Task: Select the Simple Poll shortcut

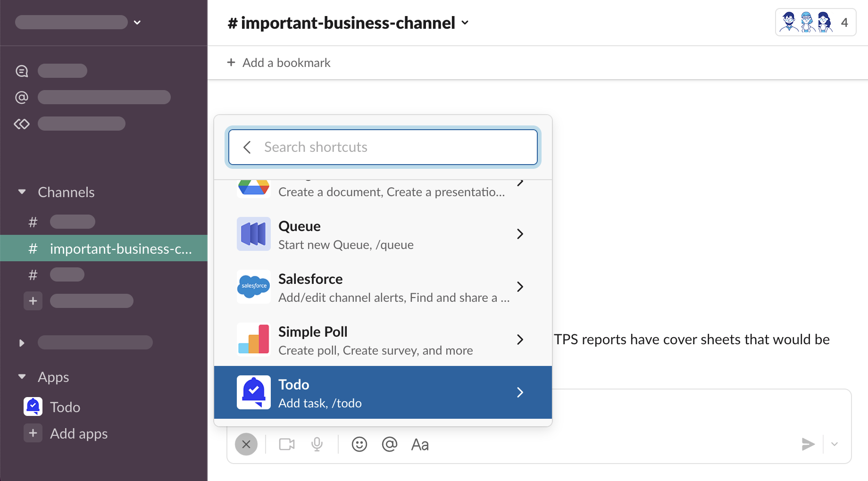Action: click(383, 340)
